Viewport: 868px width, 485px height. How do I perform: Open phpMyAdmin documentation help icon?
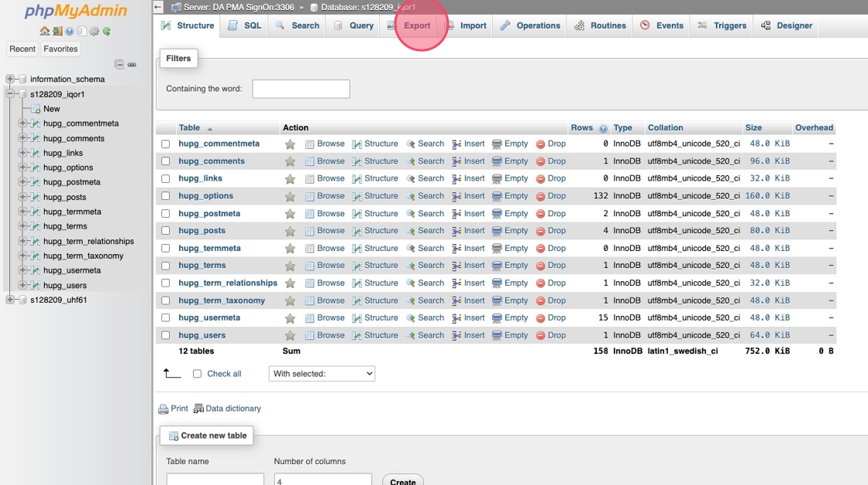(69, 32)
